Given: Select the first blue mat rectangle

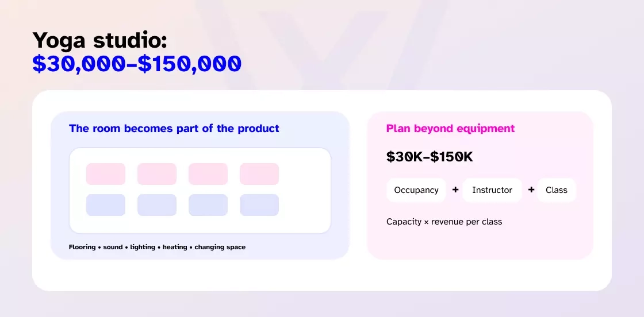Looking at the screenshot, I should pos(106,205).
